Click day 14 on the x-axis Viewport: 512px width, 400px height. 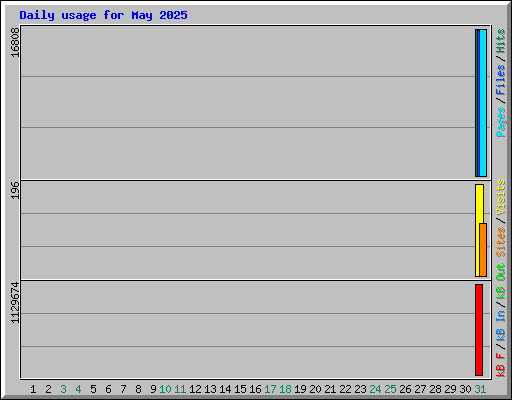pos(225,389)
